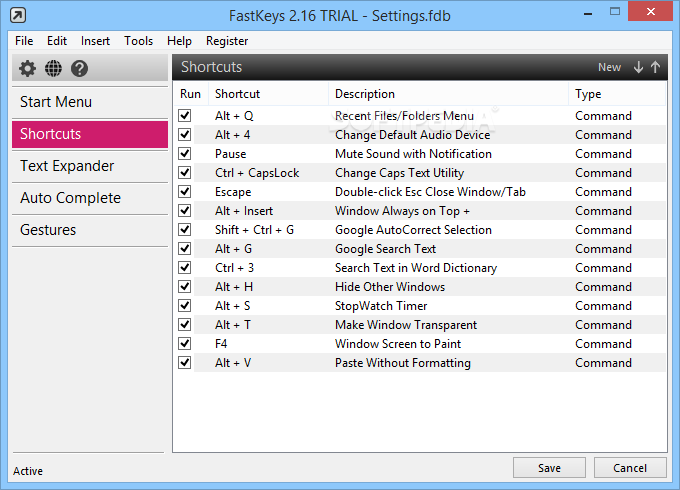Close the FastKeys window
The image size is (680, 490).
pos(651,12)
